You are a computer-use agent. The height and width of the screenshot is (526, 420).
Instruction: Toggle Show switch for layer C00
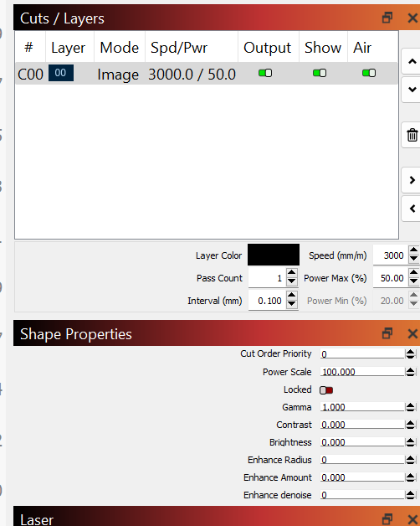pos(320,73)
